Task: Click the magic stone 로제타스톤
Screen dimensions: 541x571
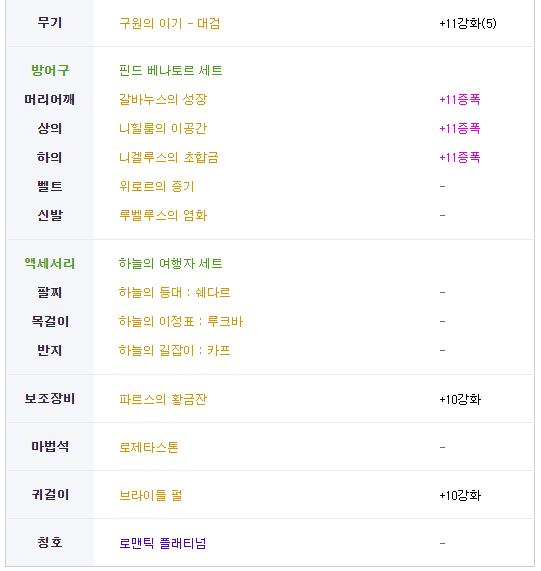Action: click(x=149, y=447)
